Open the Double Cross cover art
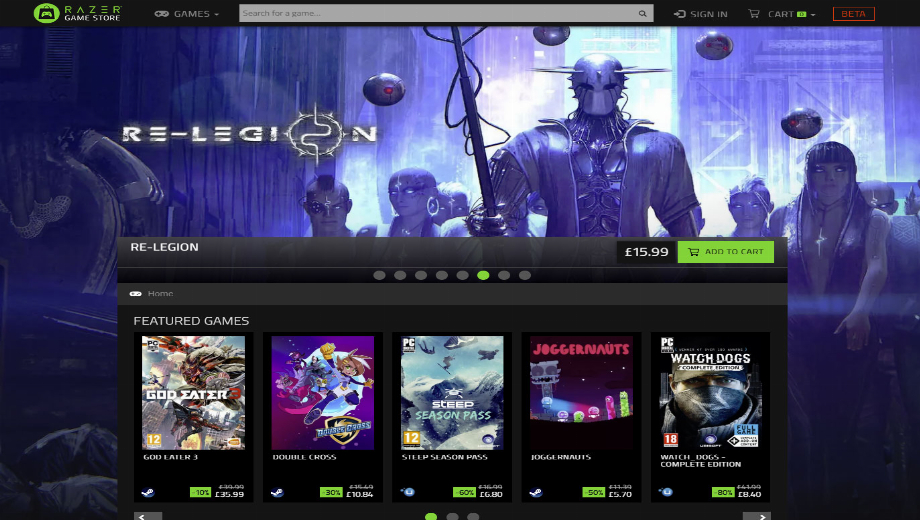This screenshot has height=520, width=920. point(323,393)
